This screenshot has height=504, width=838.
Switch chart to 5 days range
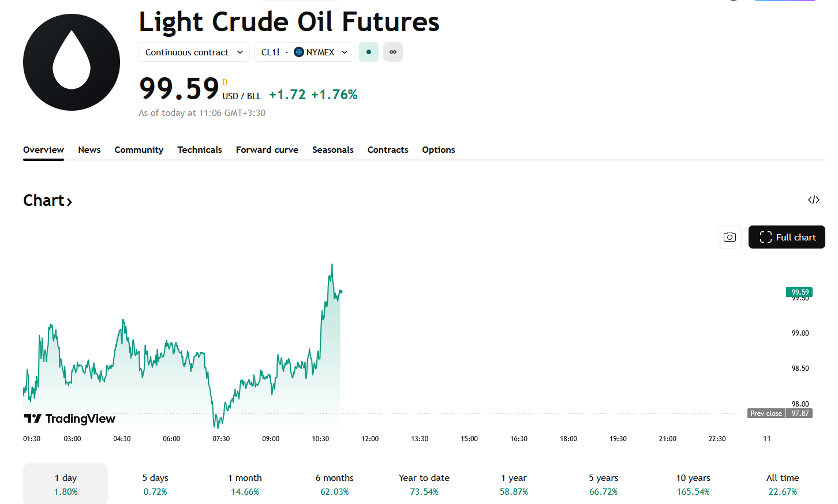155,484
